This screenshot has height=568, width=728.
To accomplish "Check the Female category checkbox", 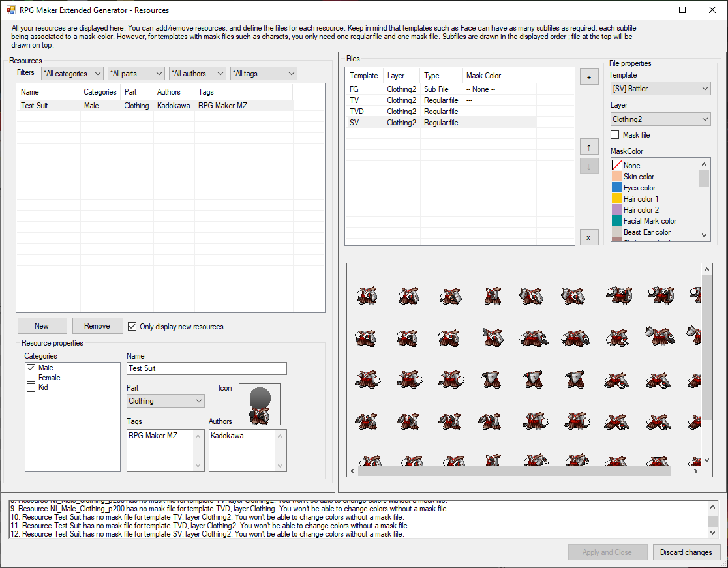I will 31,378.
